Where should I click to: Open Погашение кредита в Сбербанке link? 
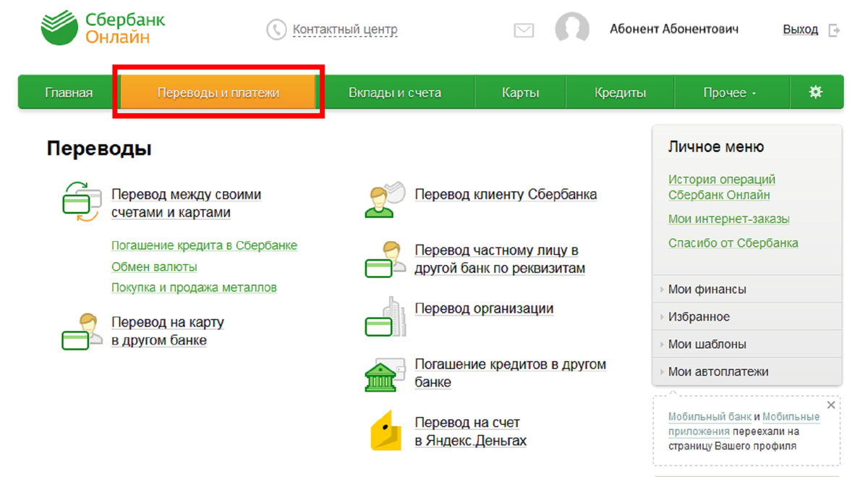click(x=204, y=245)
